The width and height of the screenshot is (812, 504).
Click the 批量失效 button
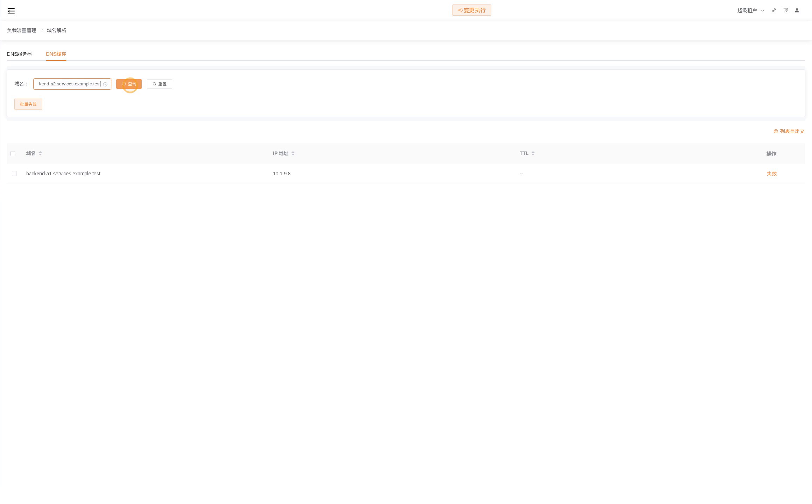pyautogui.click(x=28, y=104)
